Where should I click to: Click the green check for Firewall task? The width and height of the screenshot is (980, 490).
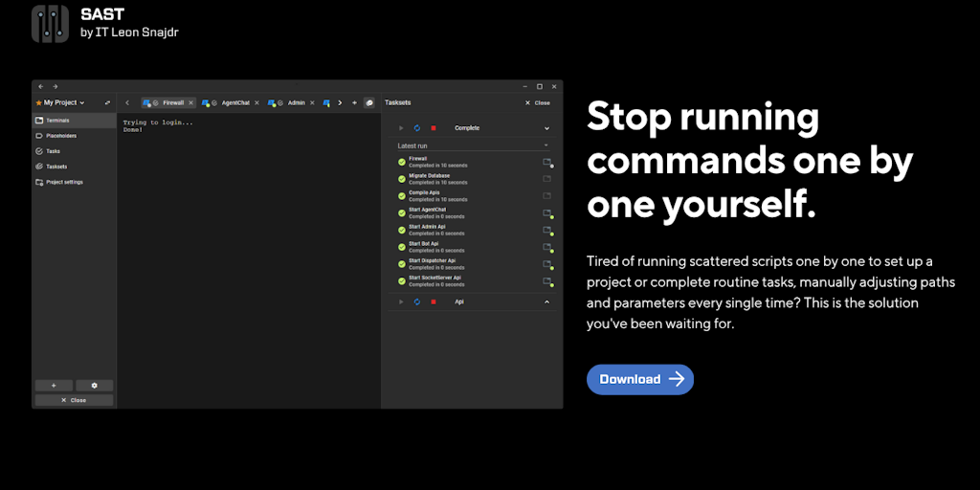[402, 162]
